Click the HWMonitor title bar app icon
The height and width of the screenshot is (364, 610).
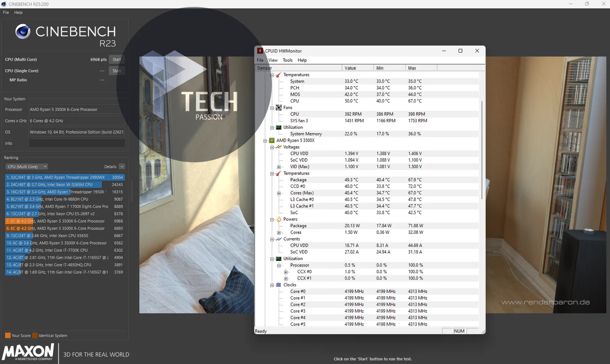pyautogui.click(x=260, y=51)
